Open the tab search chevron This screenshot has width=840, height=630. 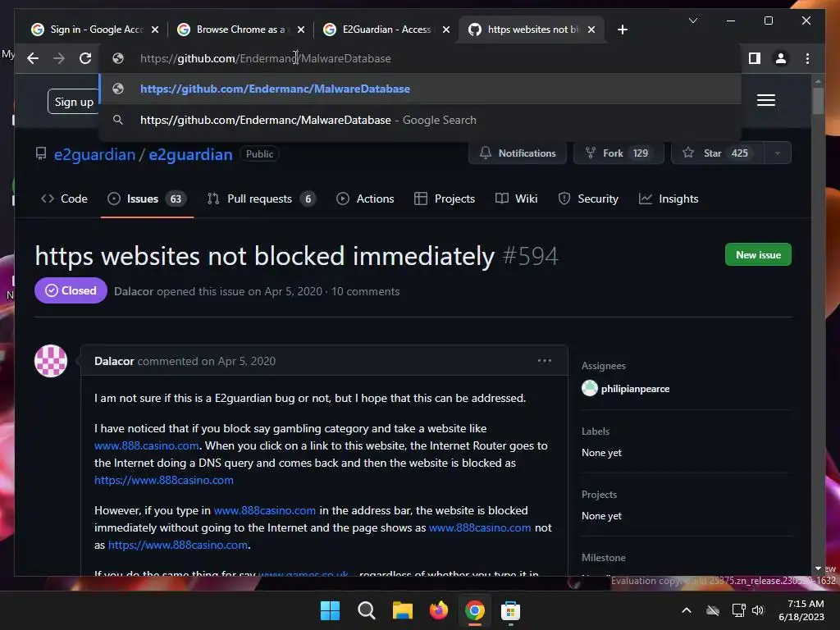point(692,21)
